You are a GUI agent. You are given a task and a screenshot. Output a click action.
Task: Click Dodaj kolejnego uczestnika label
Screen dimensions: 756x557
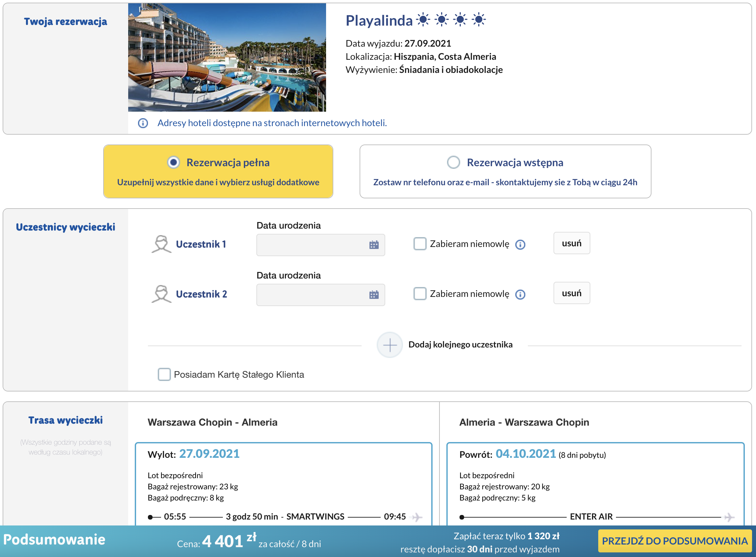pos(460,345)
